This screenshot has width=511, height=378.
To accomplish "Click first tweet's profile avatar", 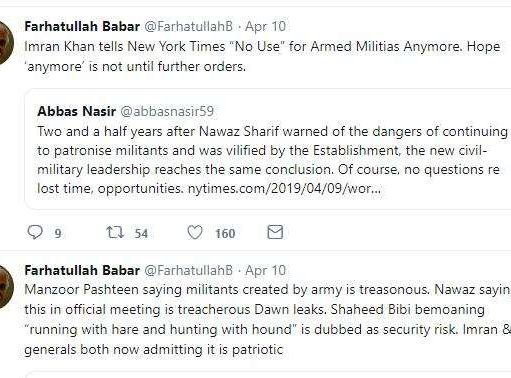I will (7, 43).
